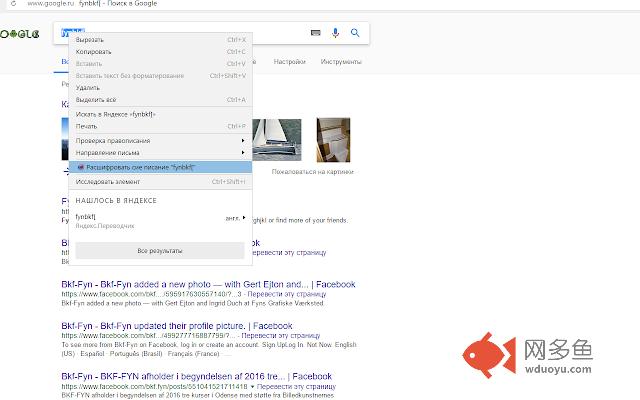Viewport: 640px width, 400px height.
Task: Choose 'Вырезать' from context menu
Action: click(90, 40)
